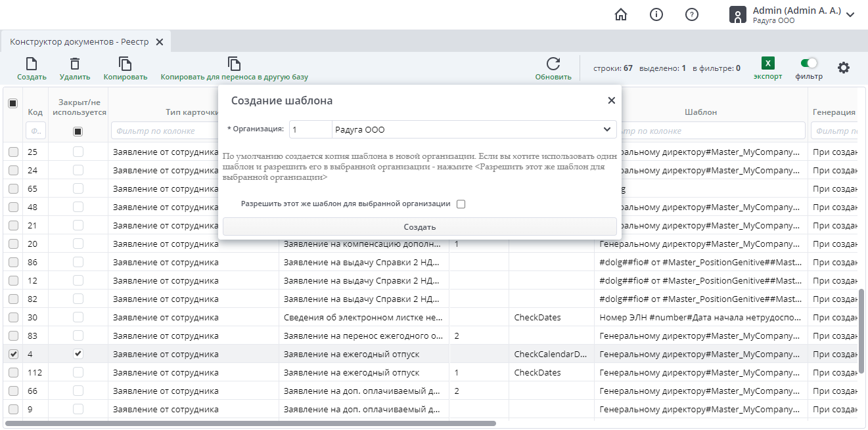Viewport: 868px width, 430px height.
Task: Open the help question mark icon
Action: (x=691, y=14)
